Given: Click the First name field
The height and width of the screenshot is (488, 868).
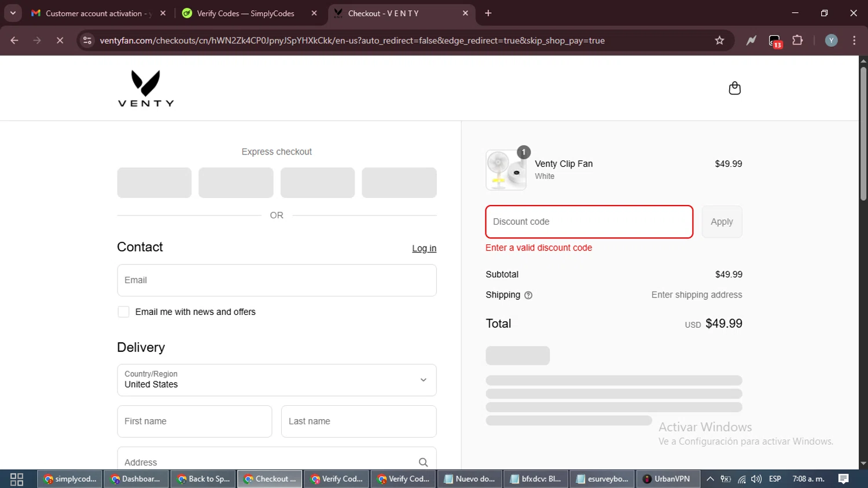Looking at the screenshot, I should point(194,421).
